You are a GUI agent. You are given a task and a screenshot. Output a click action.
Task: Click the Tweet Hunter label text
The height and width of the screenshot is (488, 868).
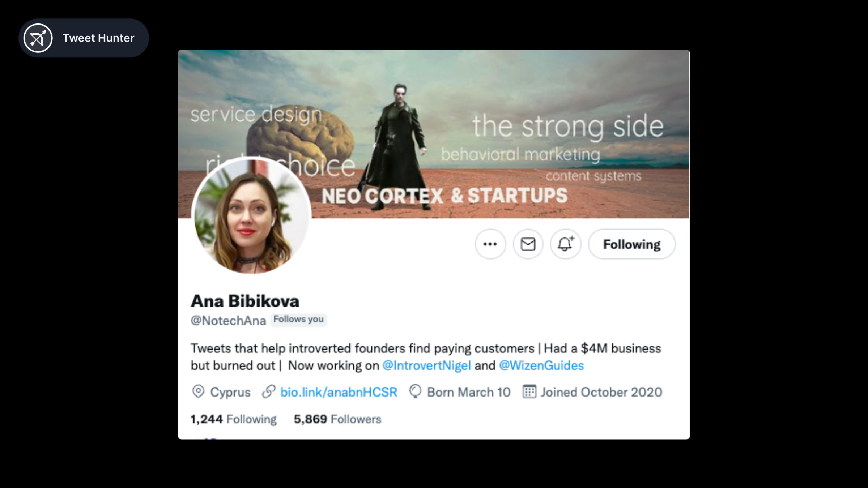pyautogui.click(x=98, y=38)
